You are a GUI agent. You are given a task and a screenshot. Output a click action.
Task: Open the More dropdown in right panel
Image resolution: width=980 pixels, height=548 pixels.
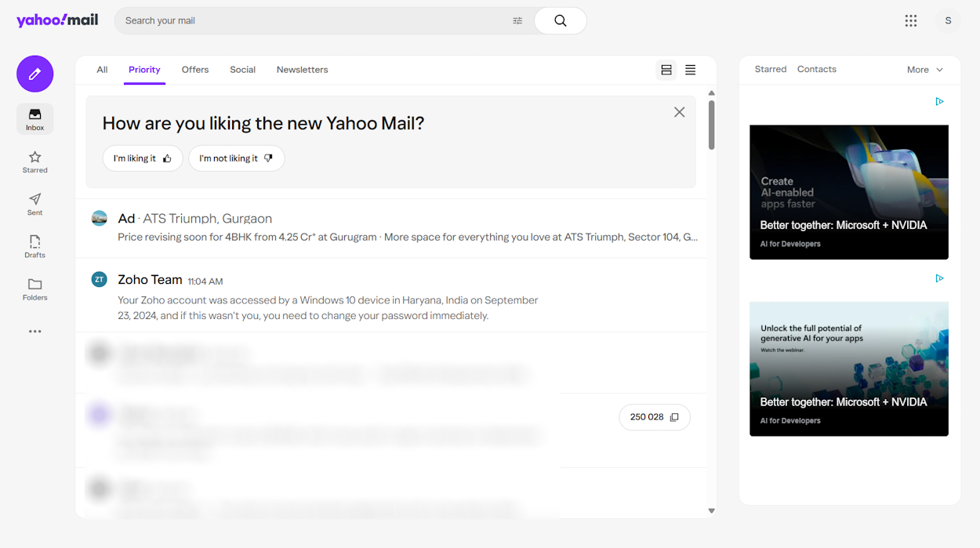click(924, 70)
